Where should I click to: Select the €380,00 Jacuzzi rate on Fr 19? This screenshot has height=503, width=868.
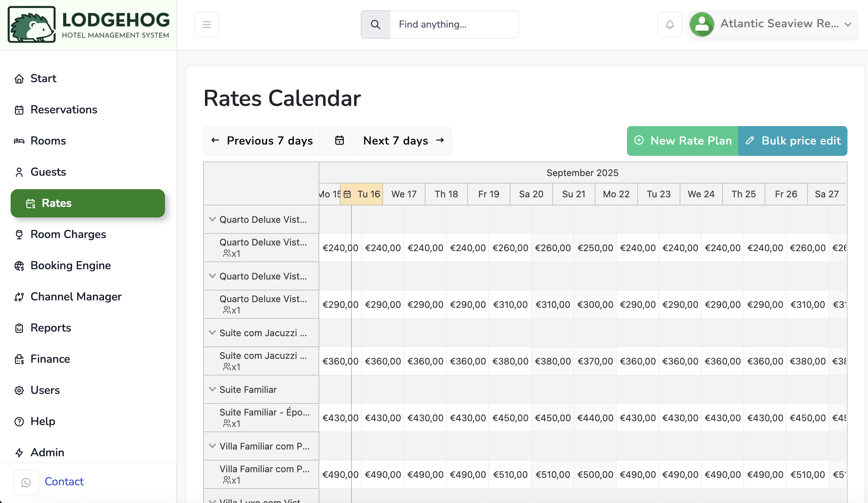tap(510, 361)
